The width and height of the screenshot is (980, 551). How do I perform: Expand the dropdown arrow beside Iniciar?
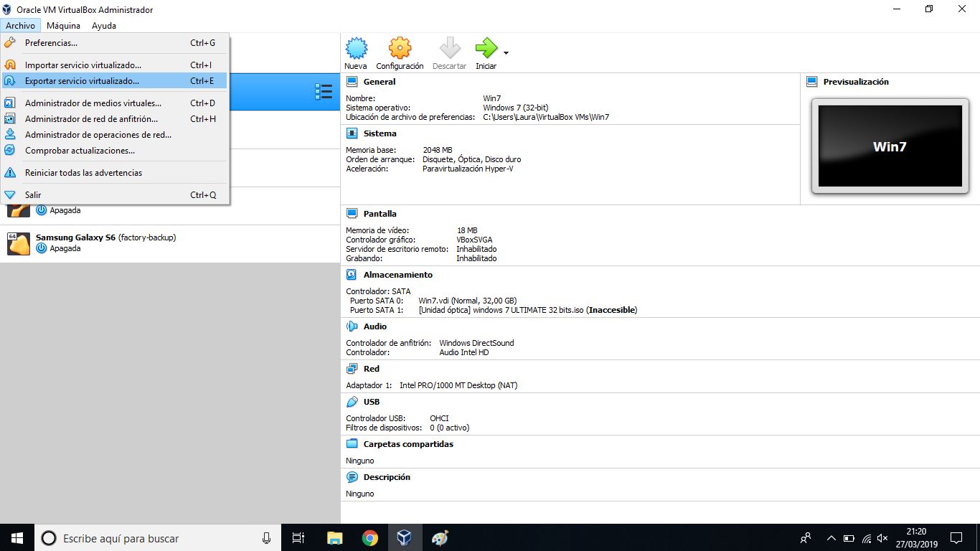[506, 53]
